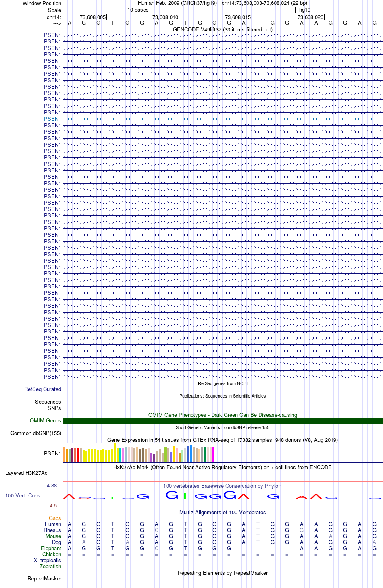The height and width of the screenshot is (588, 383).
Task: Open Short Genetic Variants from dbSNP title
Action: click(x=223, y=427)
